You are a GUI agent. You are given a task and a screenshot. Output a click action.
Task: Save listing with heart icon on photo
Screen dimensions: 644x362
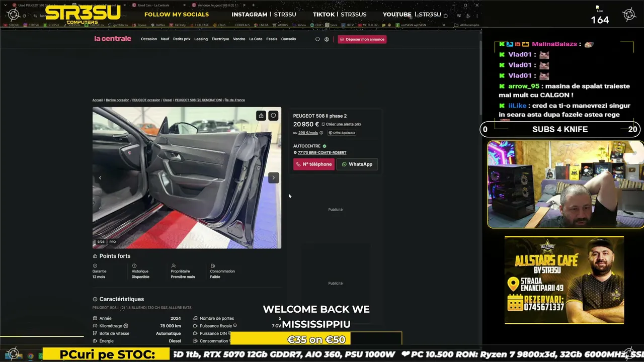pos(273,116)
